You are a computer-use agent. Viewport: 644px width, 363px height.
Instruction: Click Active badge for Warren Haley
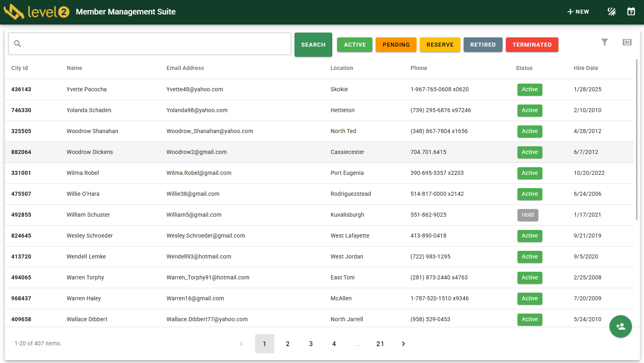coord(530,299)
